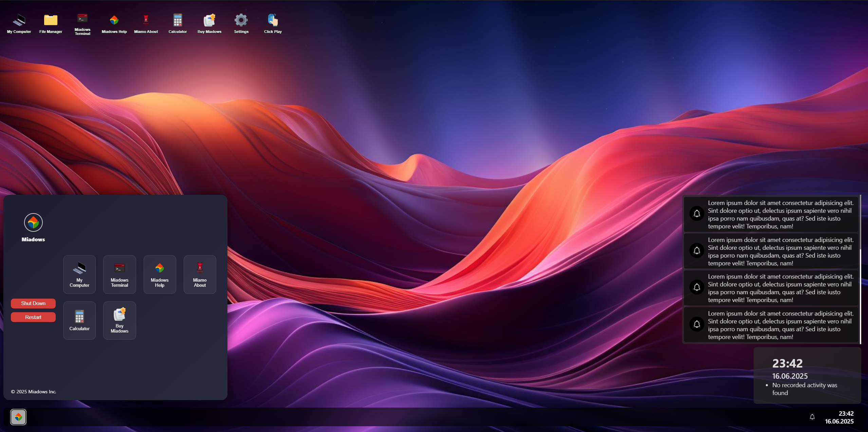
Task: Open Settings gear on desktop
Action: pos(241,23)
